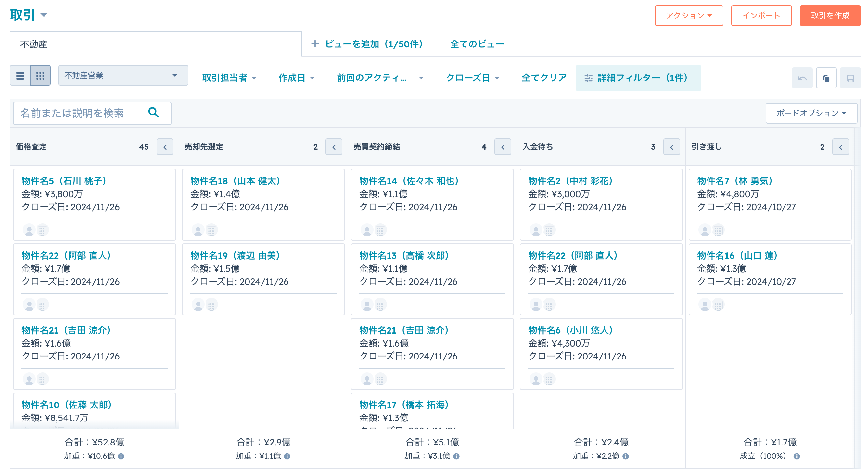
Task: Click the clone view copy icon
Action: coord(826,78)
